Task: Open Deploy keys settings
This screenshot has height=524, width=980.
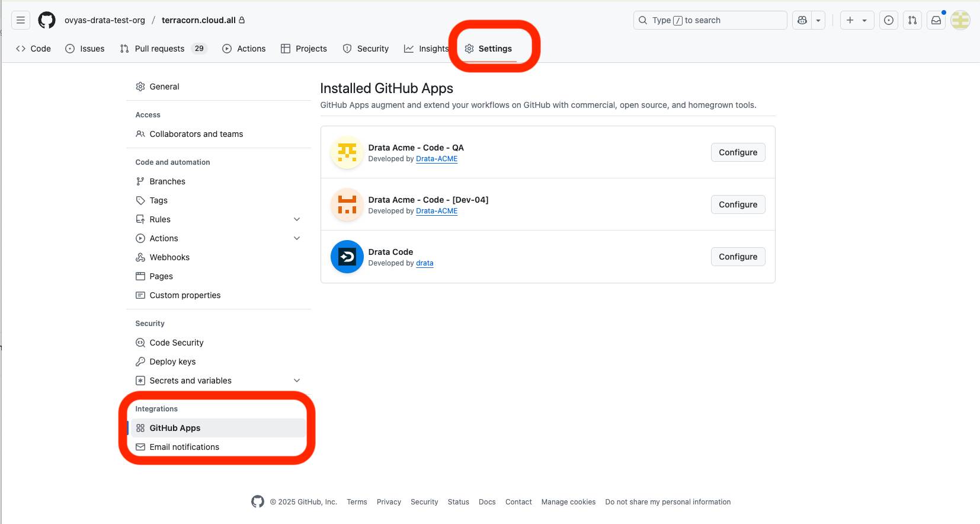Action: (x=219, y=362)
